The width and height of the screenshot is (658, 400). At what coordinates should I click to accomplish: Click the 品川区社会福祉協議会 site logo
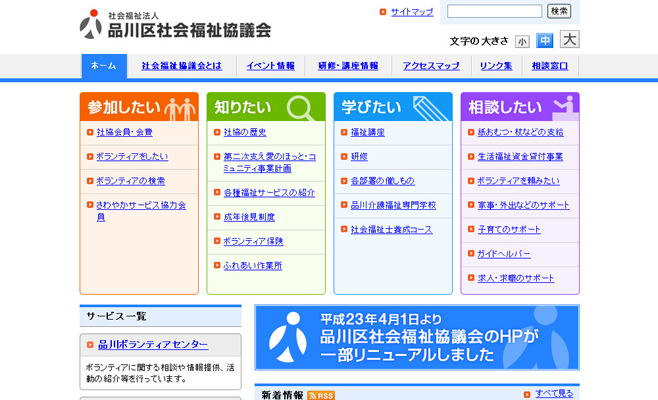[175, 24]
